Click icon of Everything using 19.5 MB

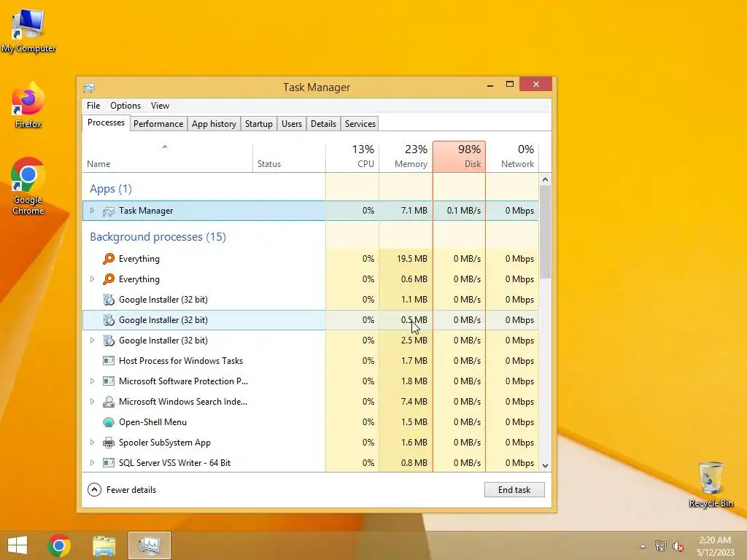pos(109,259)
